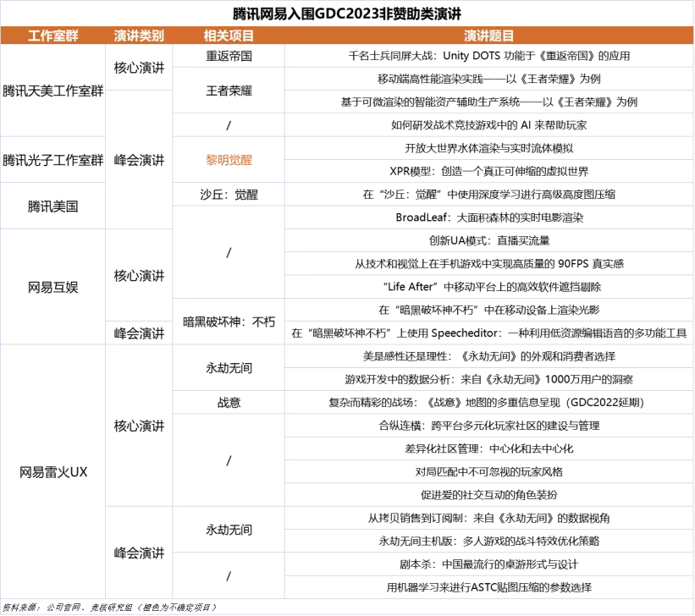695x616 pixels.
Task: Select the talk 移动端高性能渲染实践——以《王者荣耀》为例
Action: pyautogui.click(x=489, y=79)
